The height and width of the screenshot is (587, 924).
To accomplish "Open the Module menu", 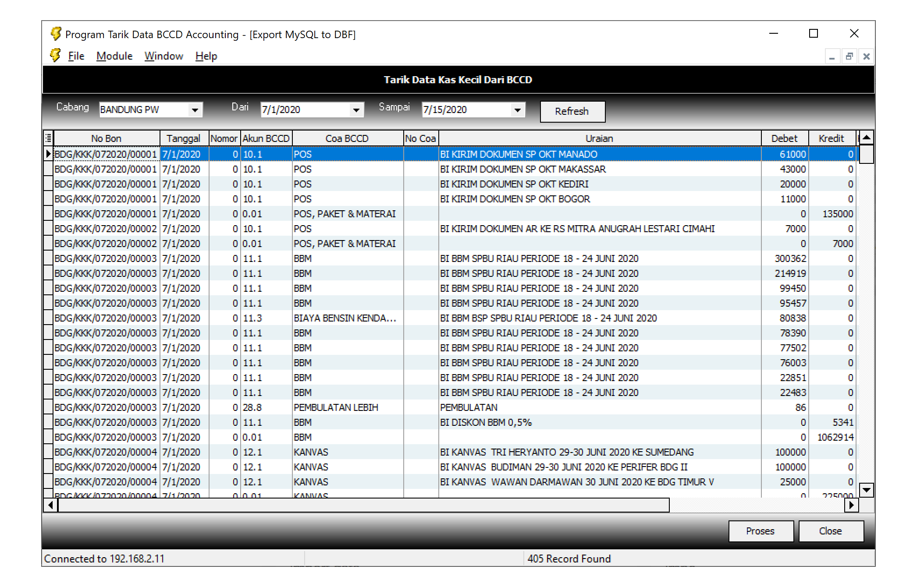I will 114,56.
